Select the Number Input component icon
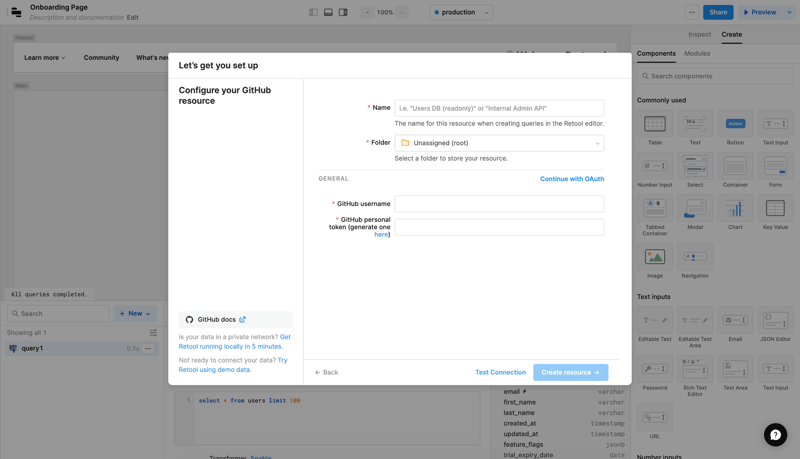800x459 pixels. point(655,166)
